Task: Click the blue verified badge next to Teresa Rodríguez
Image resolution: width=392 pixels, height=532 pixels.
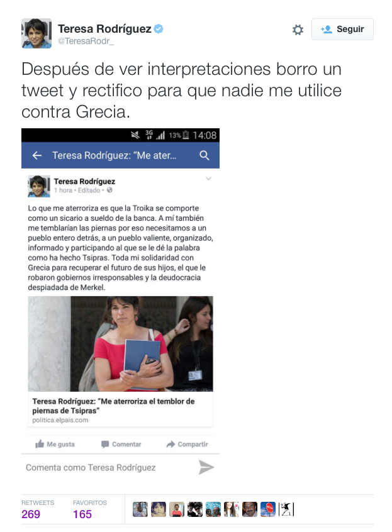Action: point(159,29)
